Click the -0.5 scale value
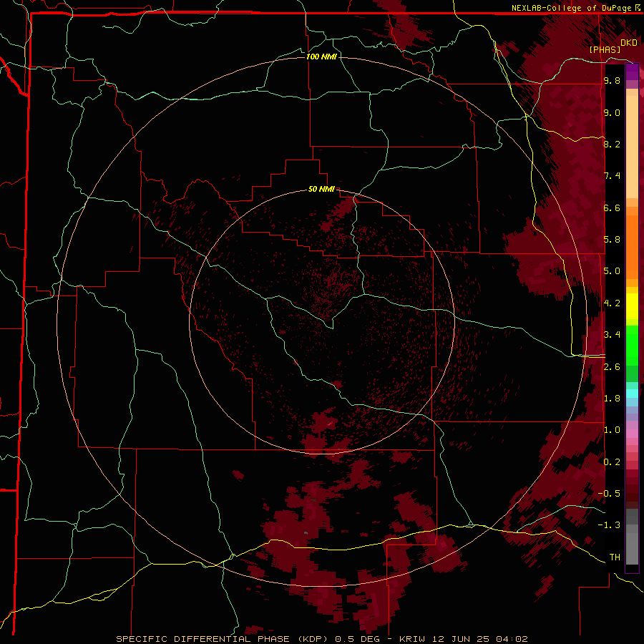This screenshot has width=644, height=644. 609,493
